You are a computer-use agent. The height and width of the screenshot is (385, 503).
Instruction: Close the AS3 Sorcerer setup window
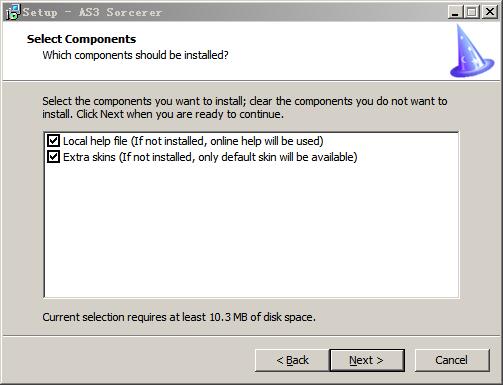(x=490, y=12)
